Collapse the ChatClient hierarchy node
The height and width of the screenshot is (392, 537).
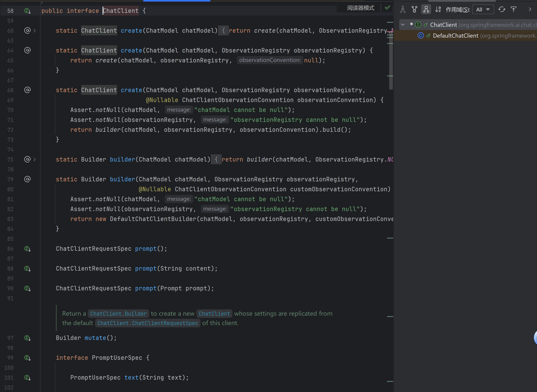[403, 25]
